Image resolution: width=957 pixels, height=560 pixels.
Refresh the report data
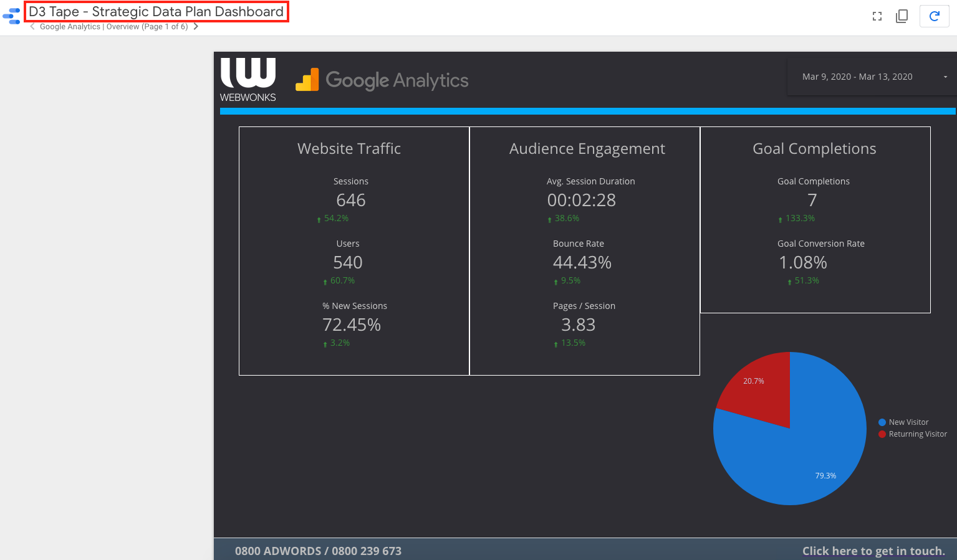click(x=934, y=17)
